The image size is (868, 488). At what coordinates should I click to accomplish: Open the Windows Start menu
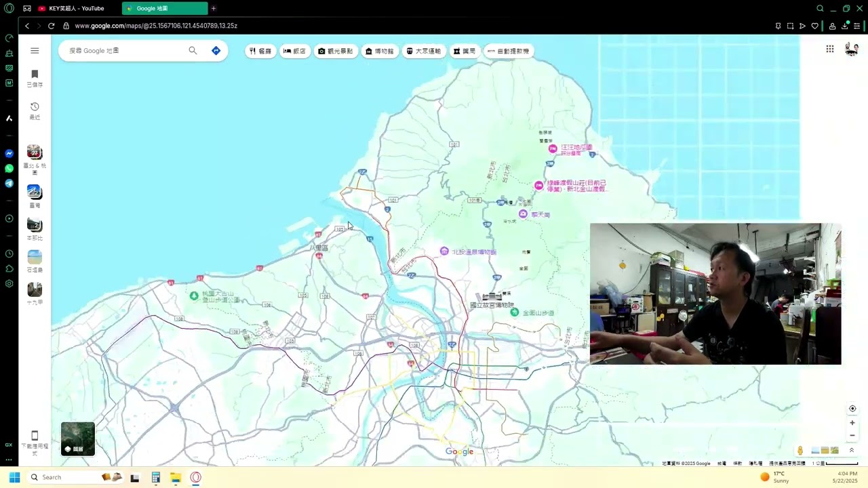pyautogui.click(x=14, y=477)
